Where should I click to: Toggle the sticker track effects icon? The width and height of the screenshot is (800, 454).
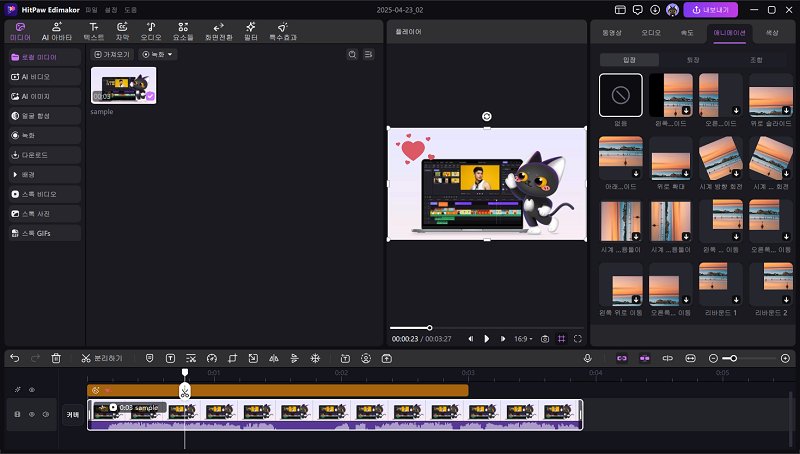(17, 390)
